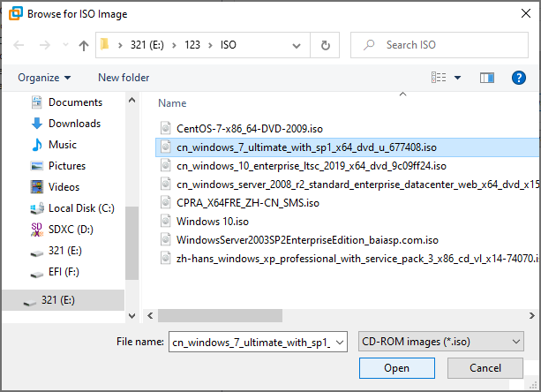The height and width of the screenshot is (392, 541).
Task: Expand the address bar history dropdown
Action: [x=296, y=46]
